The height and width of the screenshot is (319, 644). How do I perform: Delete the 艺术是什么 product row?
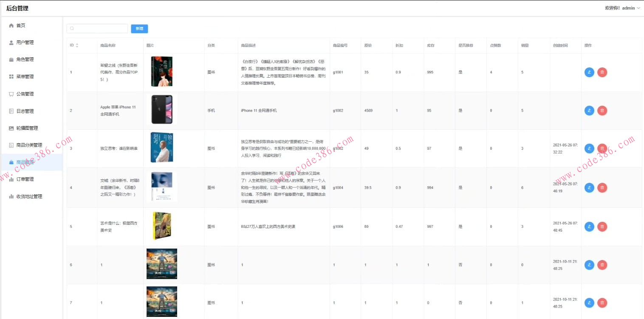tap(602, 227)
